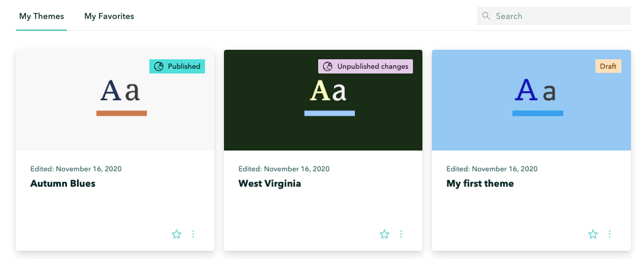Select the dark green West Virginia preview
Image resolution: width=644 pixels, height=259 pixels.
[323, 100]
